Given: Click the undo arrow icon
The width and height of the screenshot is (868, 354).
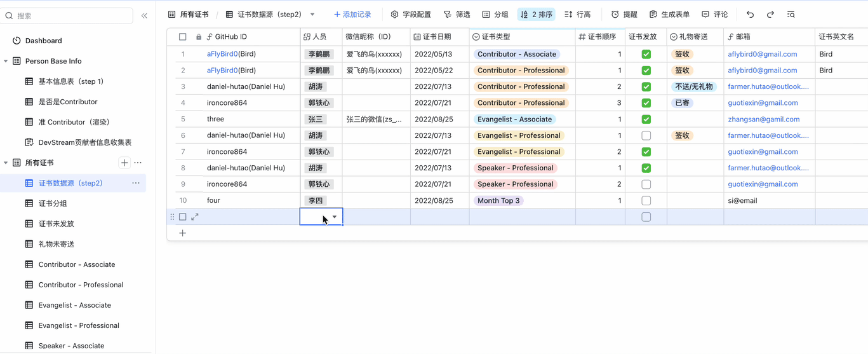Looking at the screenshot, I should coord(750,14).
